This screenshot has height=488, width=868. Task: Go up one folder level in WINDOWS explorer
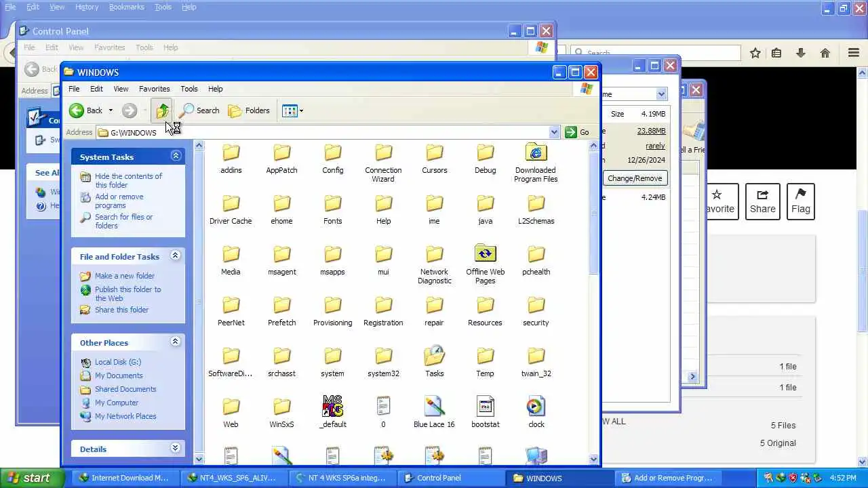click(x=162, y=110)
